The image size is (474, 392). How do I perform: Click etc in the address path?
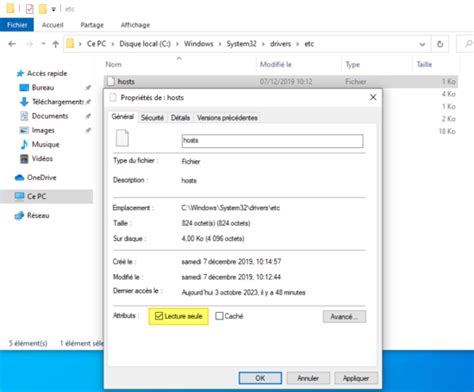[x=309, y=44]
